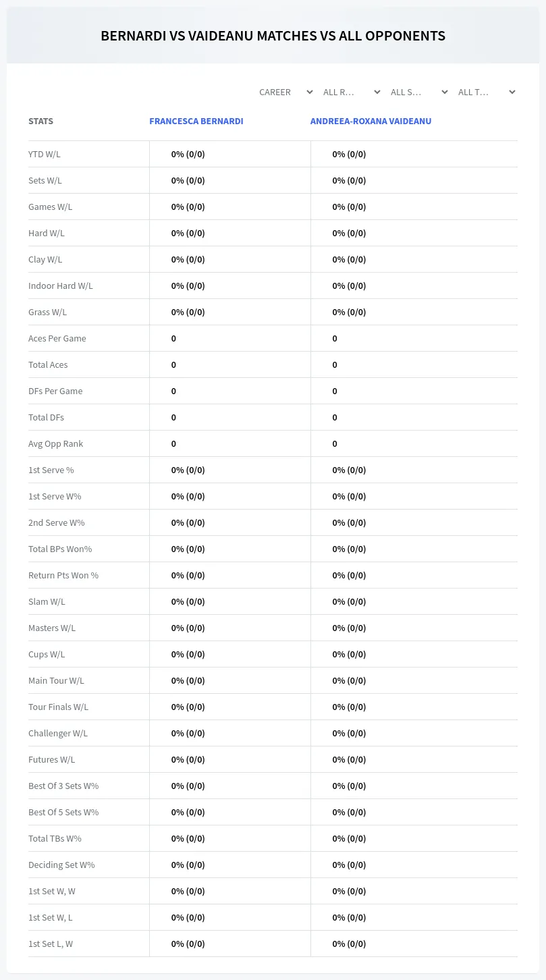The width and height of the screenshot is (546, 980).
Task: Click Vaideanu's Slam W/L value
Action: [349, 601]
